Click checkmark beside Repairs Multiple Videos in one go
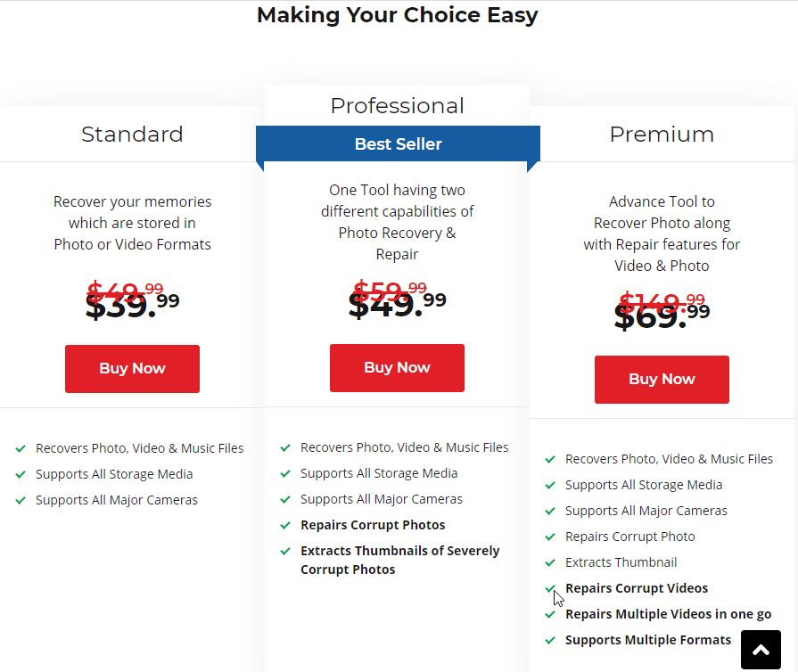The height and width of the screenshot is (672, 798). pos(550,614)
